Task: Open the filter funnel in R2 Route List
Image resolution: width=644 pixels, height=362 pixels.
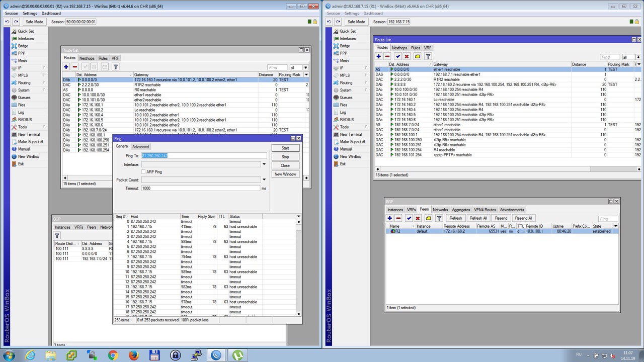Action: coord(115,67)
